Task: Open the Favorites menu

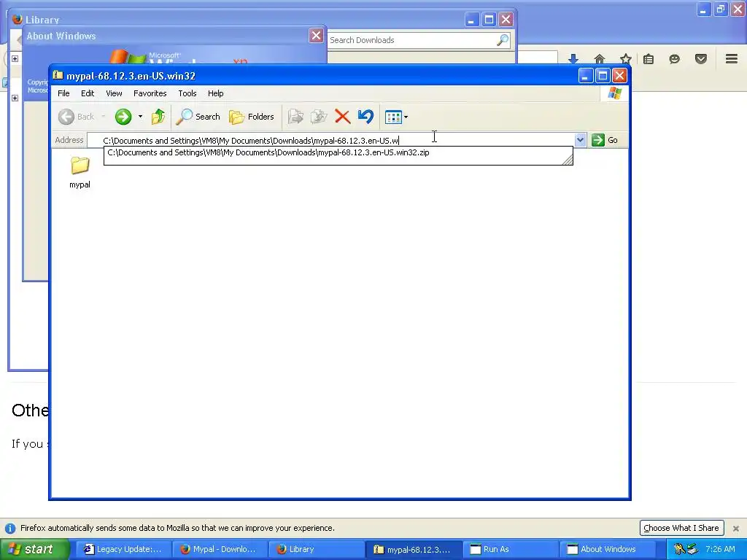Action: (150, 93)
